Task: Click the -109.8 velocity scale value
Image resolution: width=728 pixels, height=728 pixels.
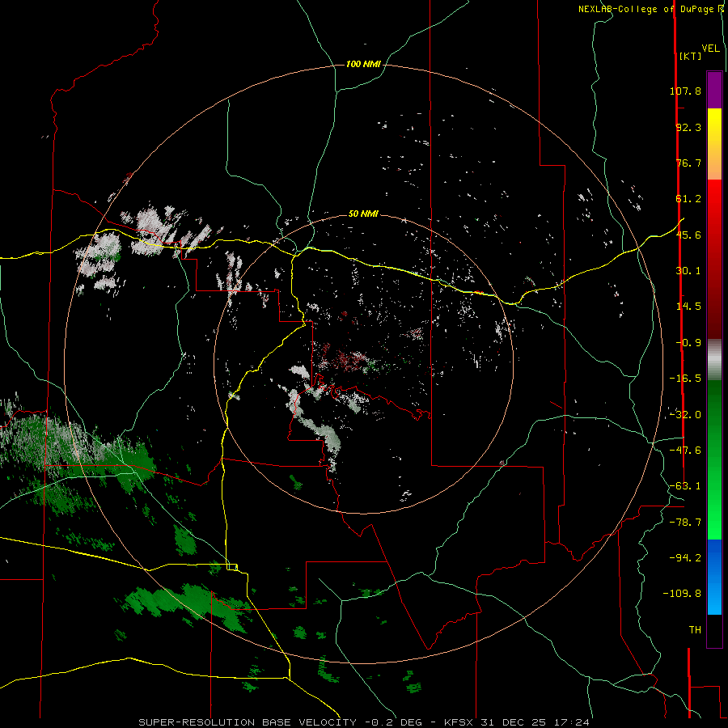Action: point(682,594)
